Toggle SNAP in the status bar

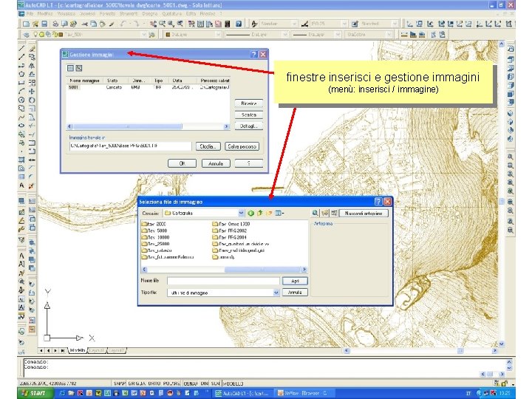pos(120,383)
